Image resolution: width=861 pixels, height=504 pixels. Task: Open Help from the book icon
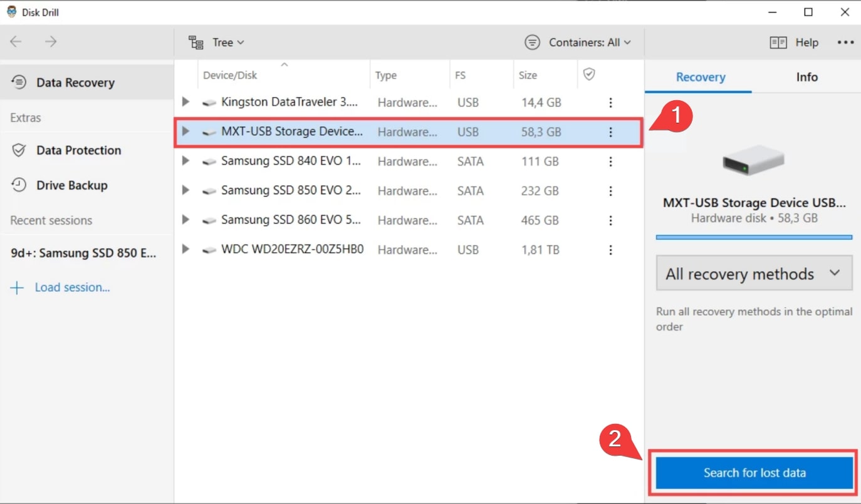click(794, 43)
